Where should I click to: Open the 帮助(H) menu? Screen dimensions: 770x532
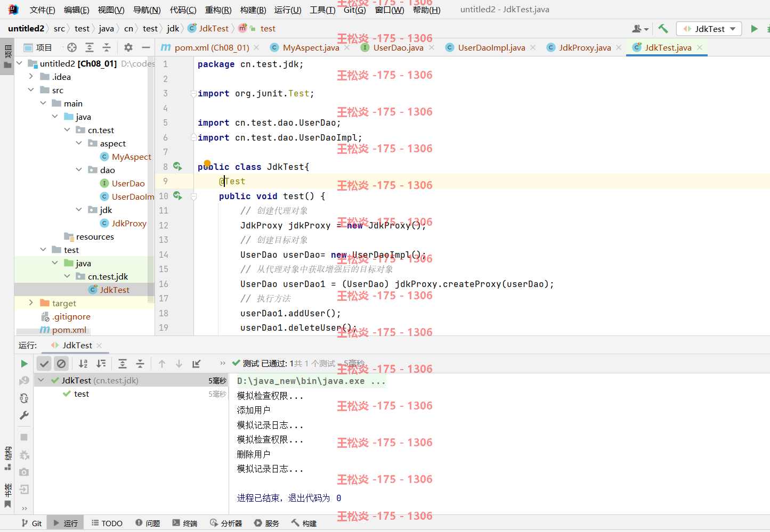[427, 10]
